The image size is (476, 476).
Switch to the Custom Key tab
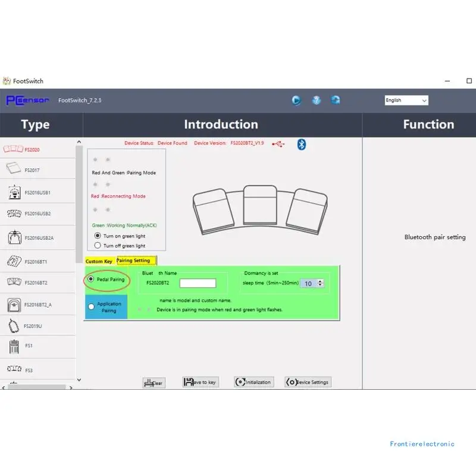click(x=99, y=261)
